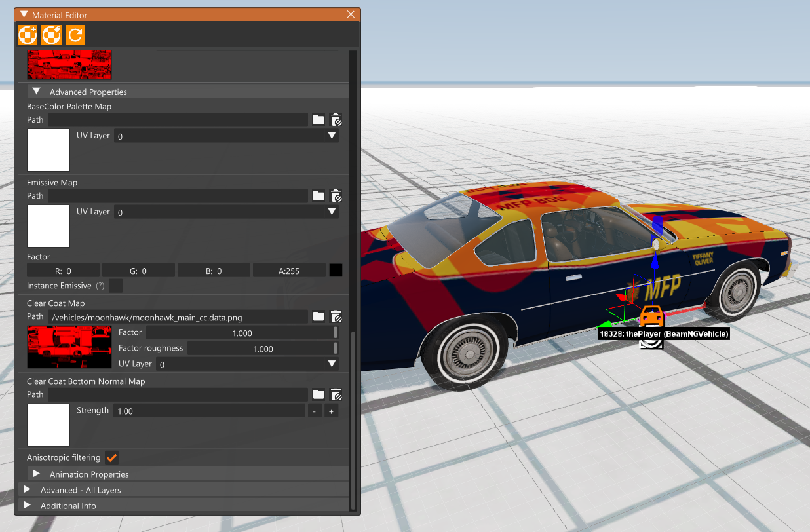810x532 pixels.
Task: Click the emissive A:255 value field
Action: click(x=289, y=271)
